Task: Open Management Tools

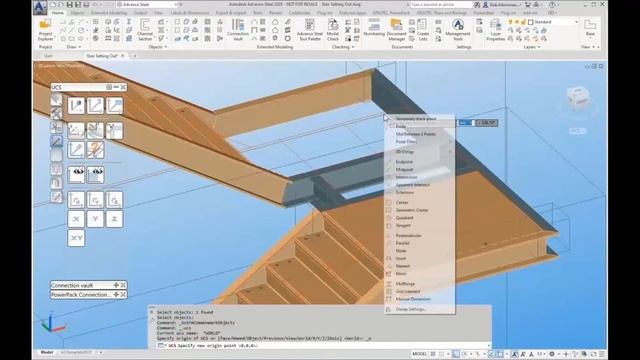Action: [458, 29]
